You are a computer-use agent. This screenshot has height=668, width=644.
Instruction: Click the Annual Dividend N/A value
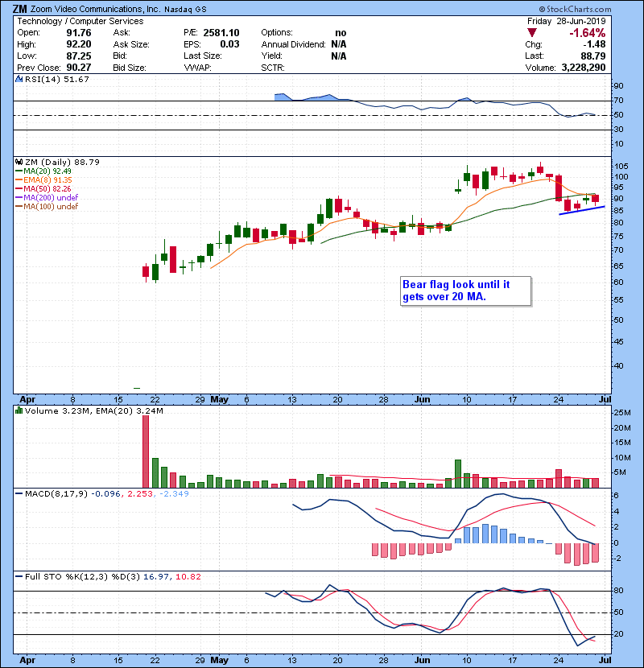[339, 44]
